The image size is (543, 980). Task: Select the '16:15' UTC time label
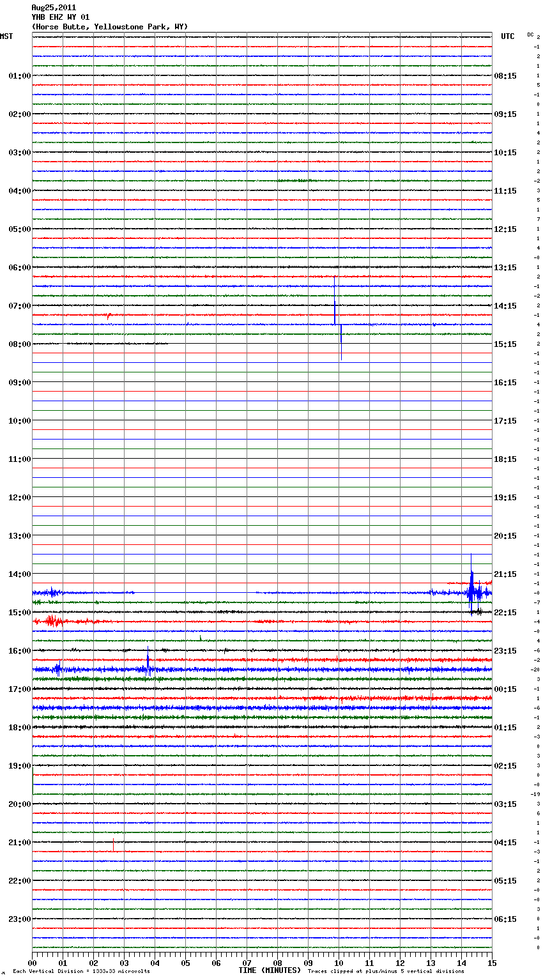tap(505, 383)
